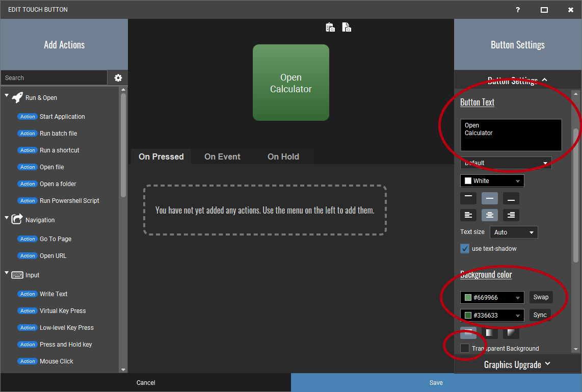Click the Swap background colors button
Viewport: 582px width, 392px height.
pyautogui.click(x=541, y=297)
